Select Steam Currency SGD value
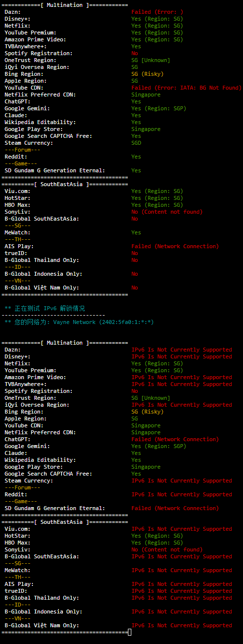The image size is (243, 644). click(136, 143)
